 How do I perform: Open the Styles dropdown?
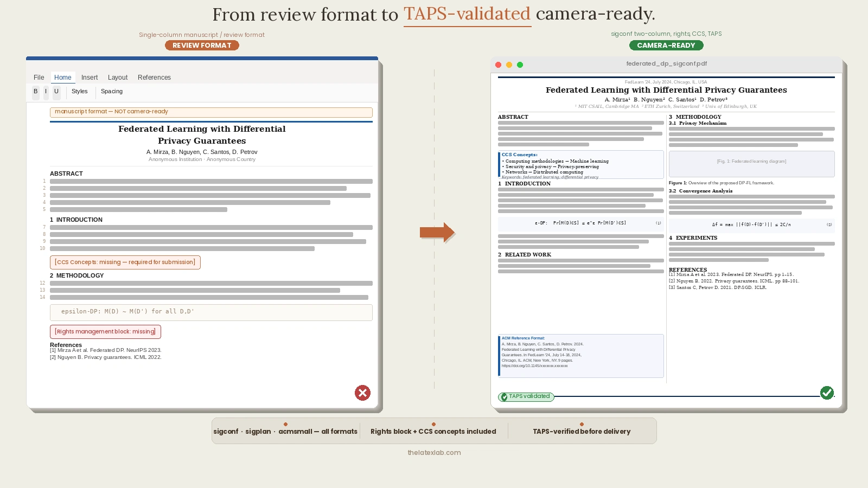point(80,92)
